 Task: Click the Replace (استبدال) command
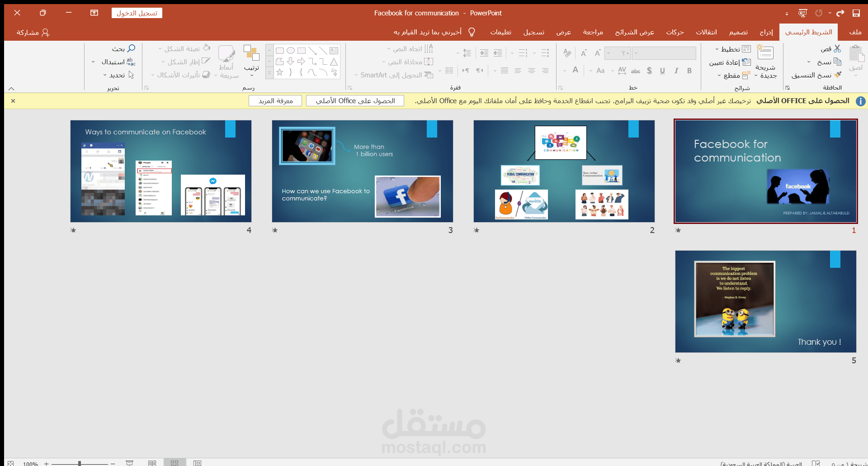pos(118,62)
